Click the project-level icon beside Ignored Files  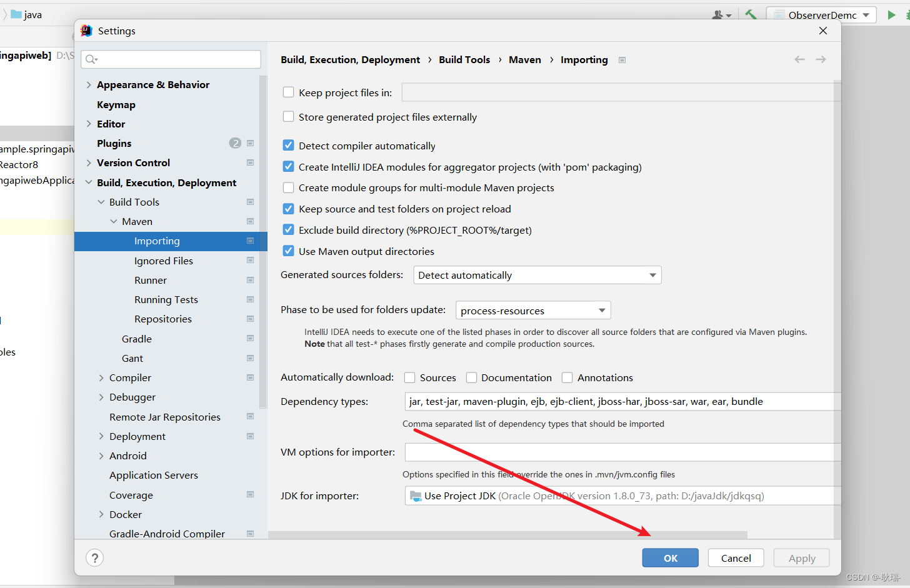tap(250, 260)
